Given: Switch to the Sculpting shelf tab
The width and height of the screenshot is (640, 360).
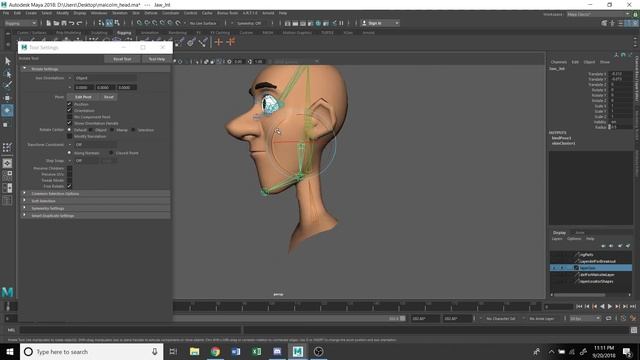Looking at the screenshot, I should point(99,33).
